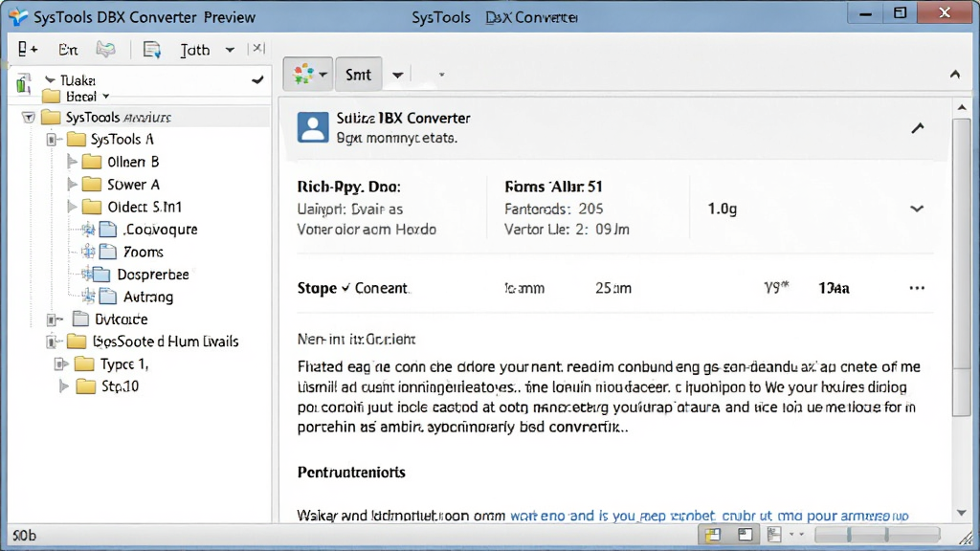Click the 'Toth' toolbar label
The width and height of the screenshot is (980, 551).
195,50
